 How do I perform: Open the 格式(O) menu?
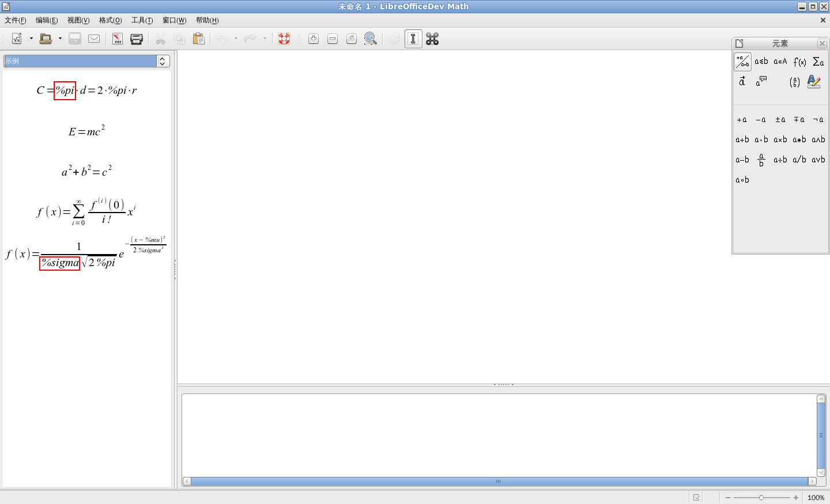click(x=110, y=20)
